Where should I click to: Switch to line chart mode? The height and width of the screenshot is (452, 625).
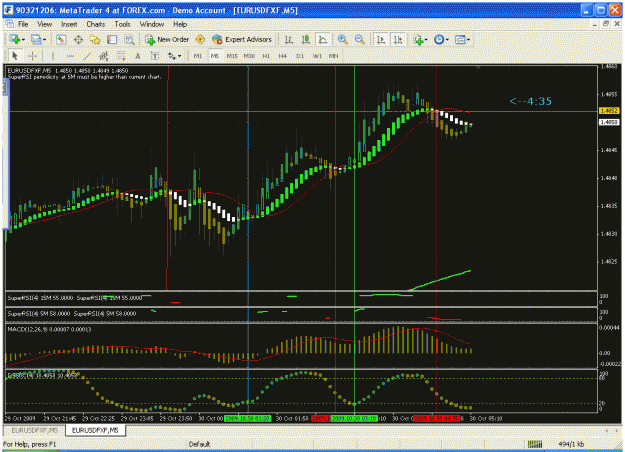pos(323,39)
